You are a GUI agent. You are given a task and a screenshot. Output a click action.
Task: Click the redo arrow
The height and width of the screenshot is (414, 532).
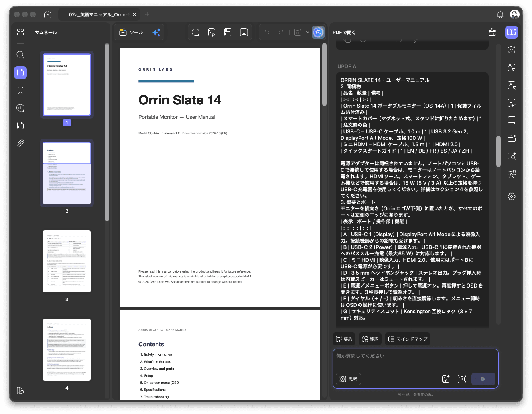point(281,32)
